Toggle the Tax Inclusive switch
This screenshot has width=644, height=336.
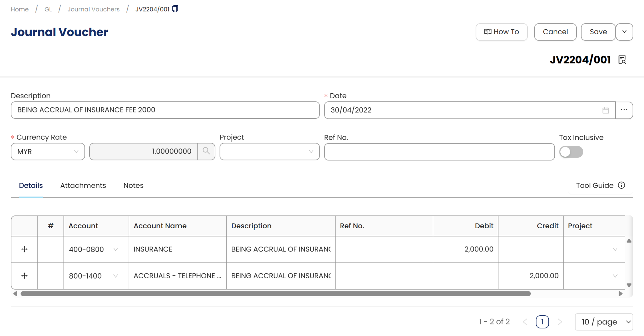point(571,152)
